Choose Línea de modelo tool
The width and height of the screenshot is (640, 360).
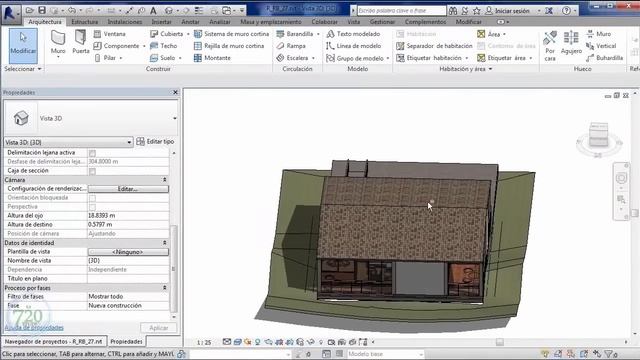point(353,46)
